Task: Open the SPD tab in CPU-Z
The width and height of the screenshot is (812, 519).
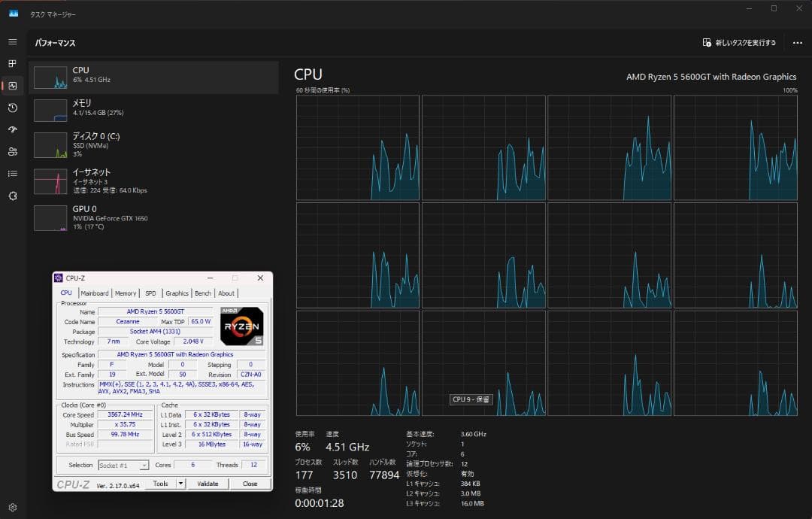Action: coord(150,293)
